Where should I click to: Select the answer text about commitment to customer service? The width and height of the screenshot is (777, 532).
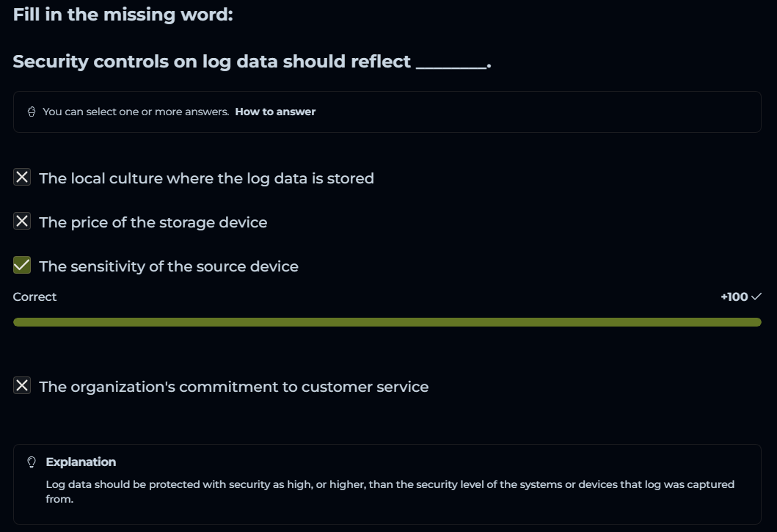(233, 387)
